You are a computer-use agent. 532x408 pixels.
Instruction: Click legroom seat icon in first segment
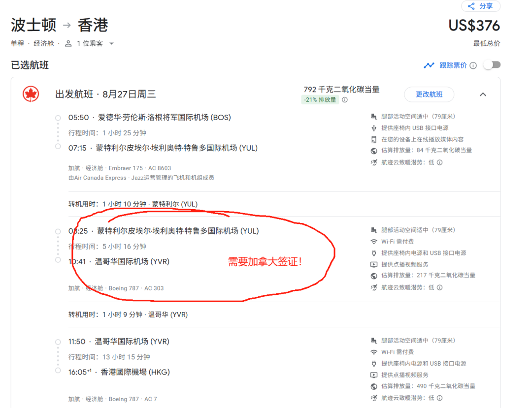tap(374, 117)
